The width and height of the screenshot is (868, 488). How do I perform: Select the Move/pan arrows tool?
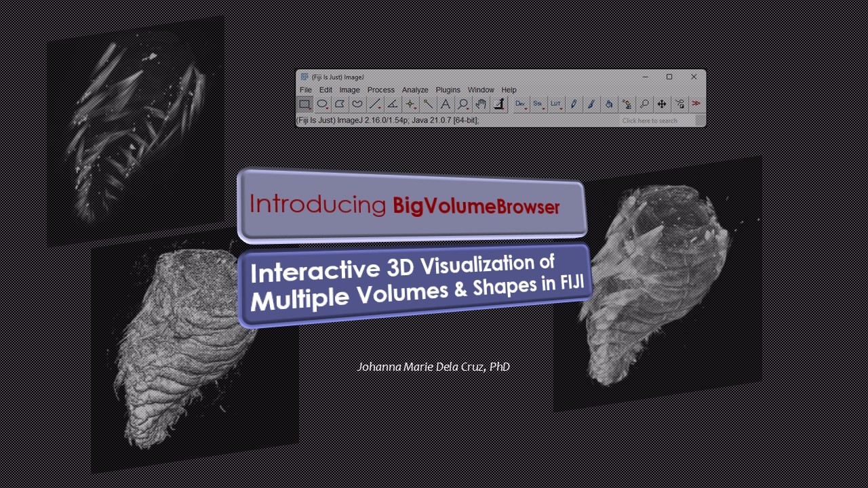click(x=662, y=104)
